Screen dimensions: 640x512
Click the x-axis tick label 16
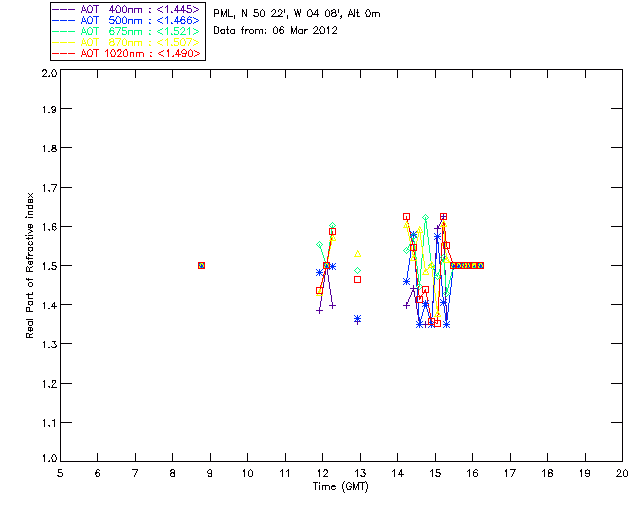[472, 474]
